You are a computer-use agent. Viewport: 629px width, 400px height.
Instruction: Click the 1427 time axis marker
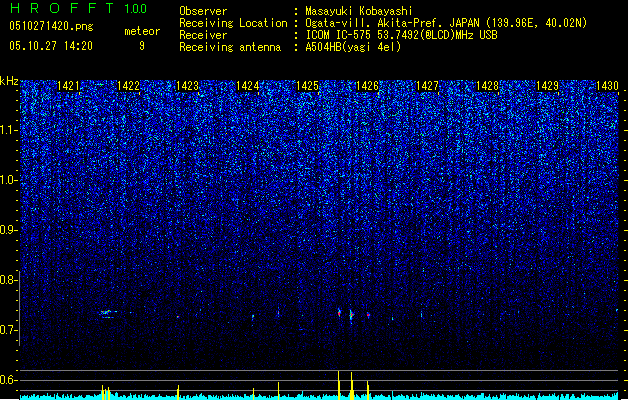427,86
